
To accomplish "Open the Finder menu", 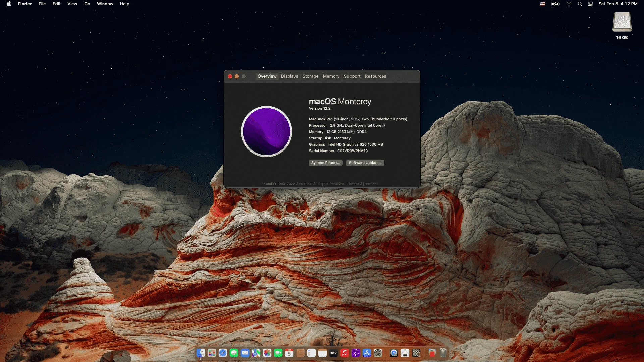I will click(24, 4).
